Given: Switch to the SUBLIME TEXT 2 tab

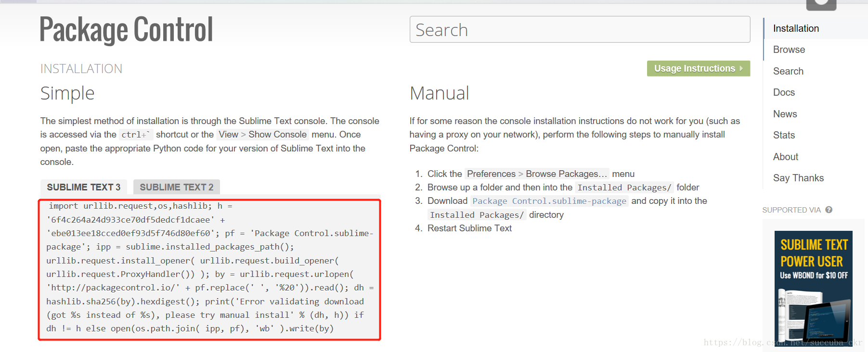Looking at the screenshot, I should pos(176,187).
